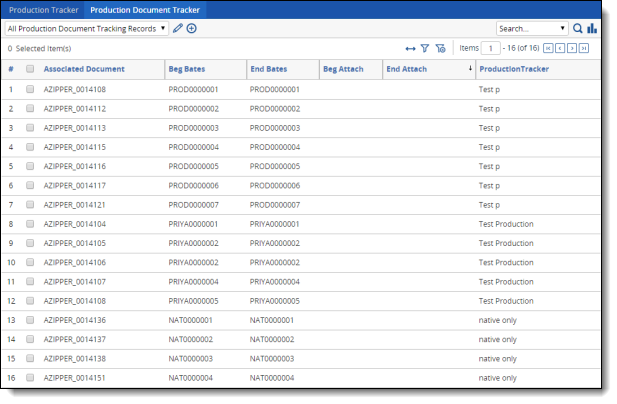Click End Bates cell NAT0000004
This screenshot has height=404, width=617.
pyautogui.click(x=272, y=378)
